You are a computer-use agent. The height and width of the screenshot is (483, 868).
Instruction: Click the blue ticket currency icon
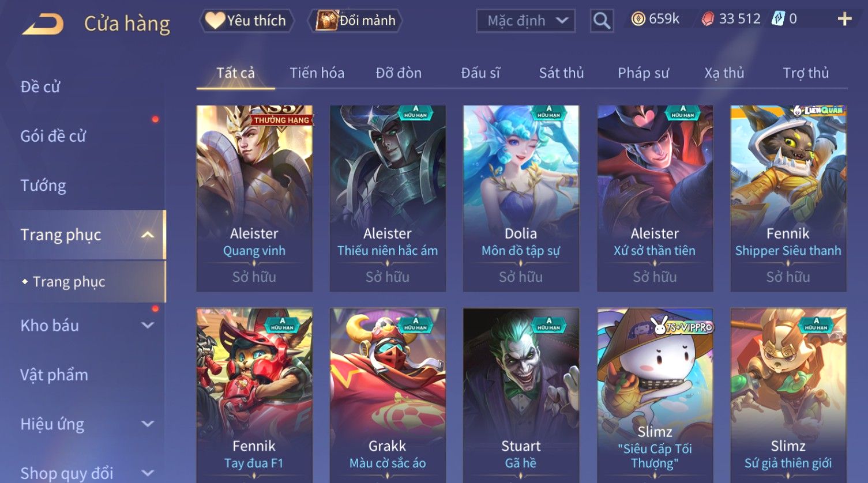tap(778, 19)
